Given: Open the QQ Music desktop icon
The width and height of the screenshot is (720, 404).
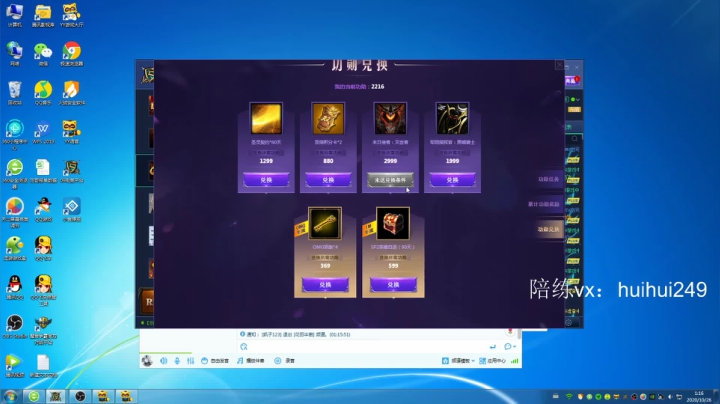Looking at the screenshot, I should pos(43,93).
